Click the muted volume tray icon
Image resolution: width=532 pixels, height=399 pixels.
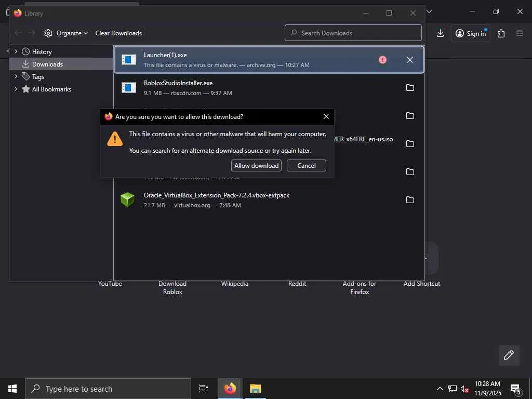click(x=464, y=389)
